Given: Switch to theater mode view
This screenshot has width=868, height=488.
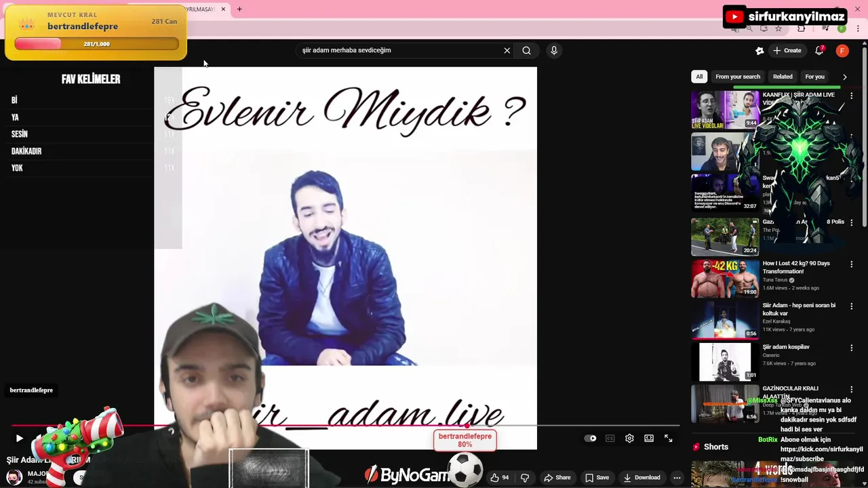Looking at the screenshot, I should pyautogui.click(x=649, y=439).
